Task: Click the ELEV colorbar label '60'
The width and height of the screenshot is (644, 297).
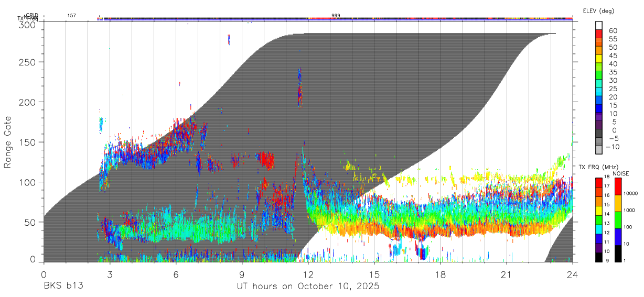Action: point(613,31)
